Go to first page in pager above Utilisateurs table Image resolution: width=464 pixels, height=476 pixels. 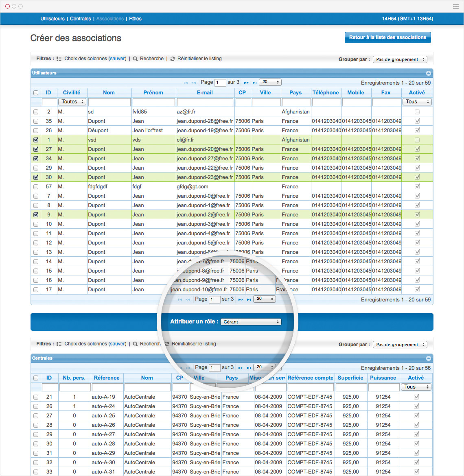[x=186, y=83]
